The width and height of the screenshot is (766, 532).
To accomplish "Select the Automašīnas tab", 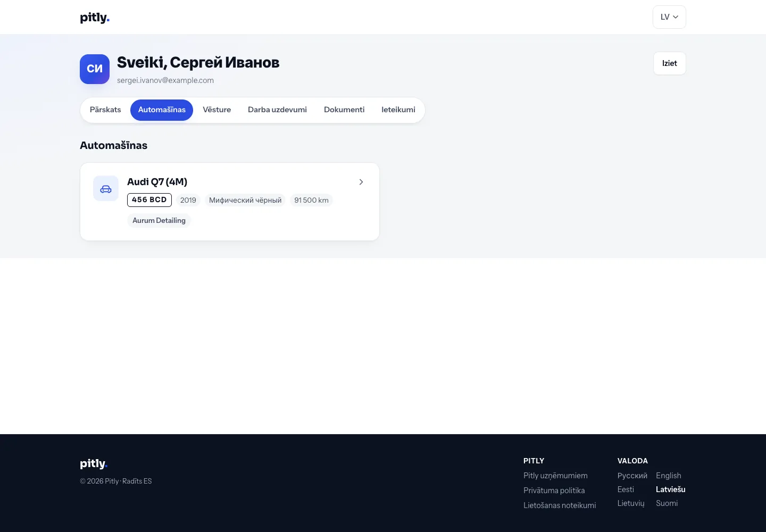I will point(162,110).
